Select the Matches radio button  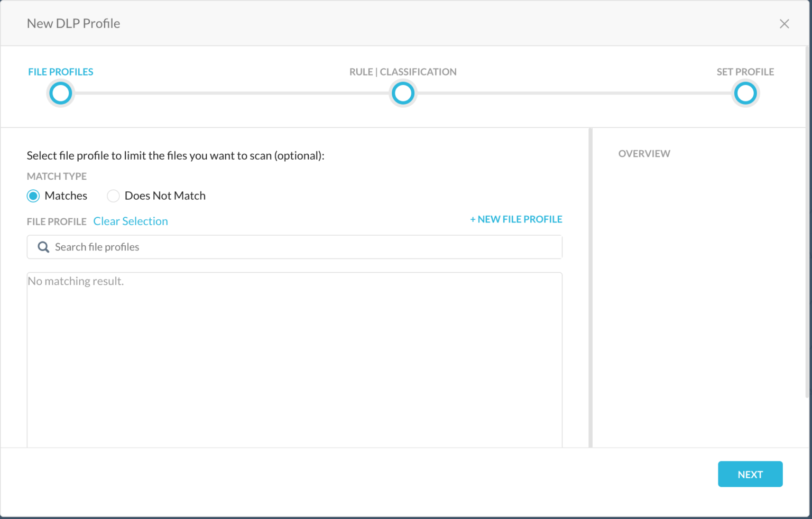pos(33,196)
